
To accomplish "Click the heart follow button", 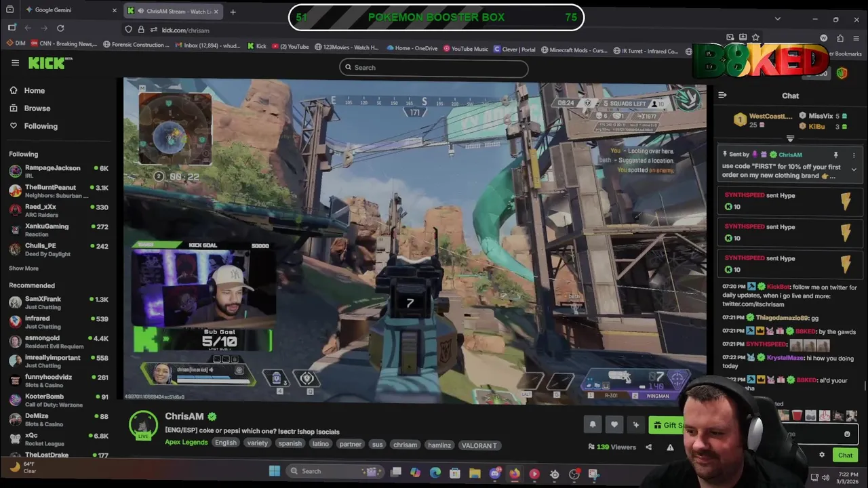I will [x=614, y=425].
